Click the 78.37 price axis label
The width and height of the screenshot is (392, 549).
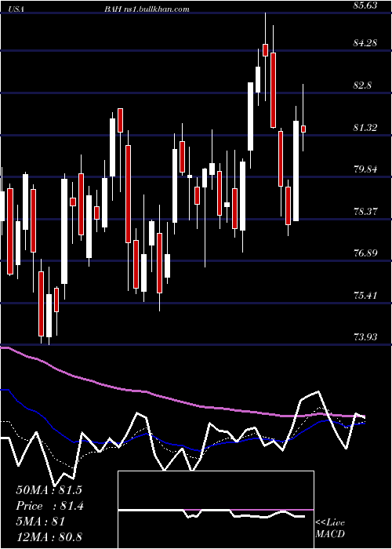(x=365, y=212)
